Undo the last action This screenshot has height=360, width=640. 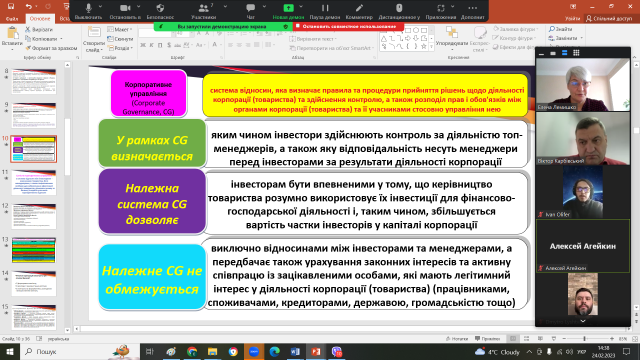[28, 6]
